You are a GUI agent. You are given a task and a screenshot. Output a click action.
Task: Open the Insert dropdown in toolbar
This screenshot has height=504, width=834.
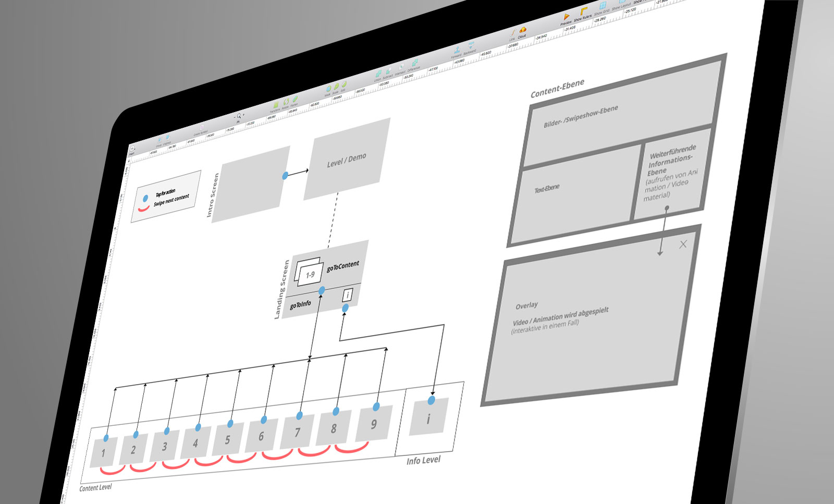pyautogui.click(x=132, y=150)
